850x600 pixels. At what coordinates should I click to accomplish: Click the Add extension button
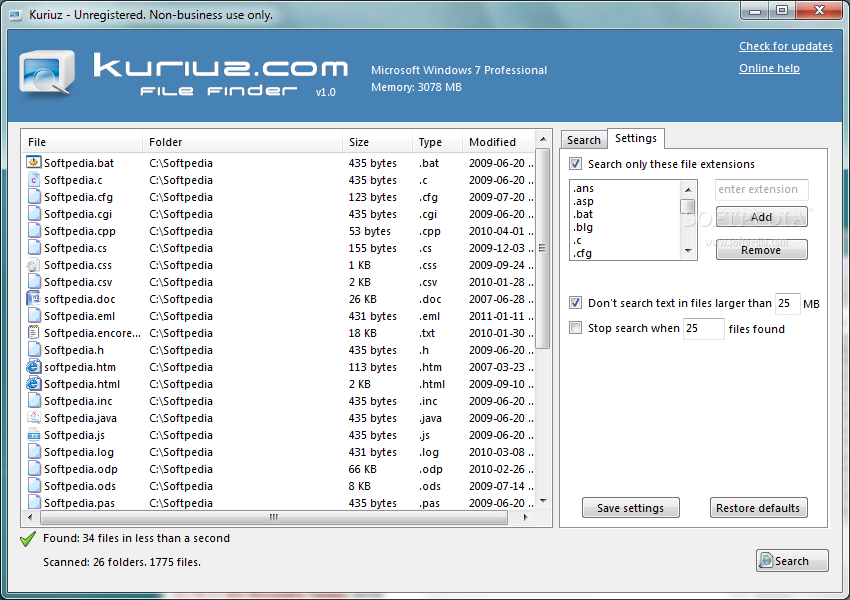(762, 217)
